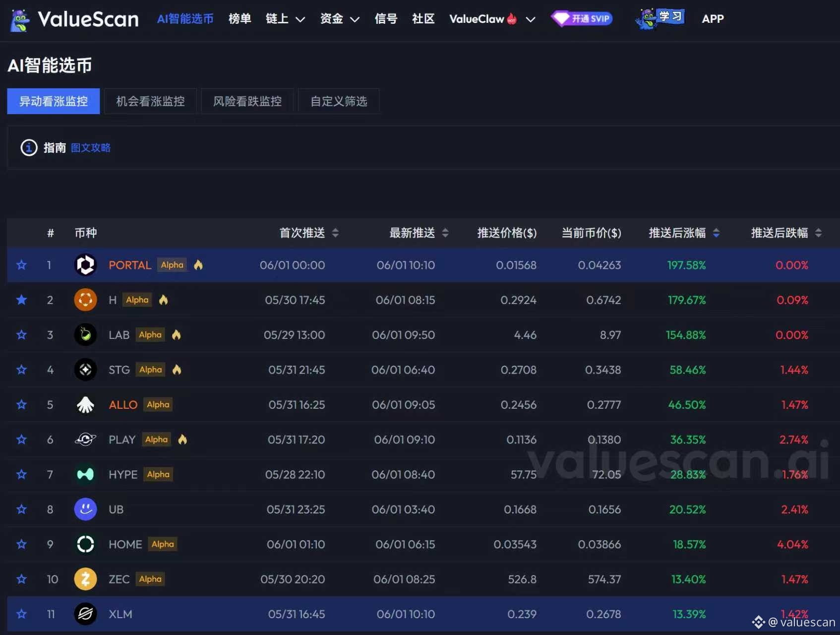840x635 pixels.
Task: Open the 榜单 nav item
Action: (x=240, y=19)
